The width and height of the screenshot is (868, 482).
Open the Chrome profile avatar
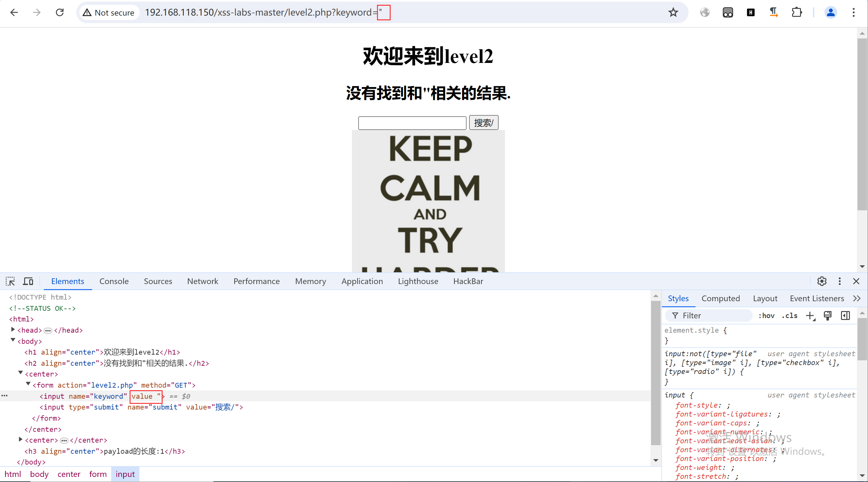click(x=831, y=12)
